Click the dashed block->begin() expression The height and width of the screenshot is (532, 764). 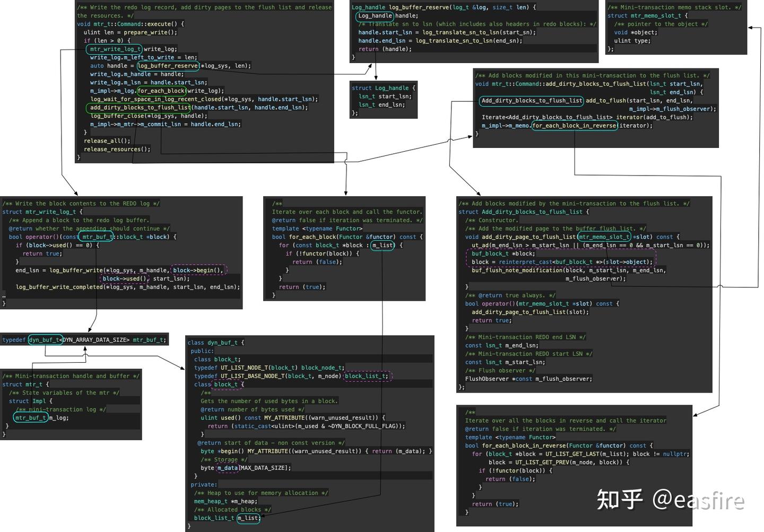[199, 270]
